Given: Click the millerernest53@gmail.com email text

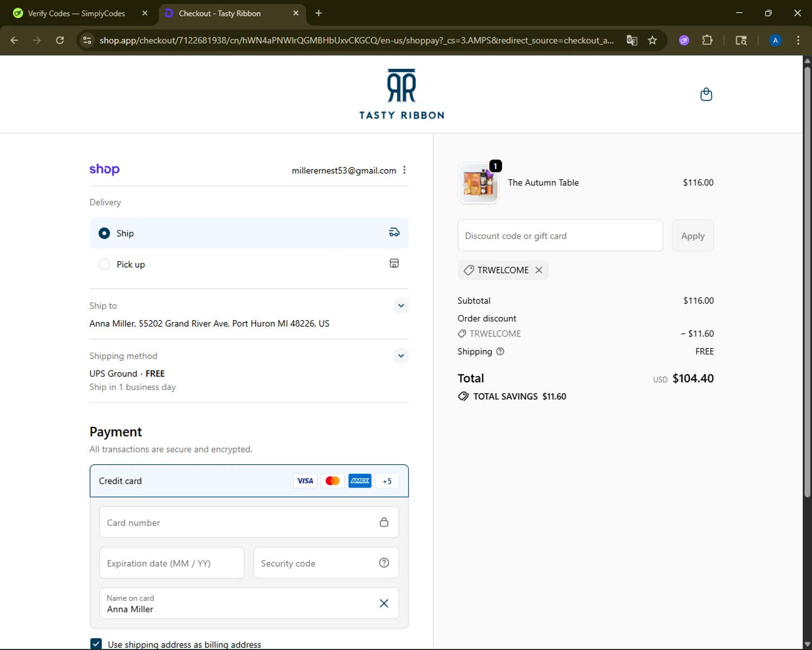Looking at the screenshot, I should (344, 170).
